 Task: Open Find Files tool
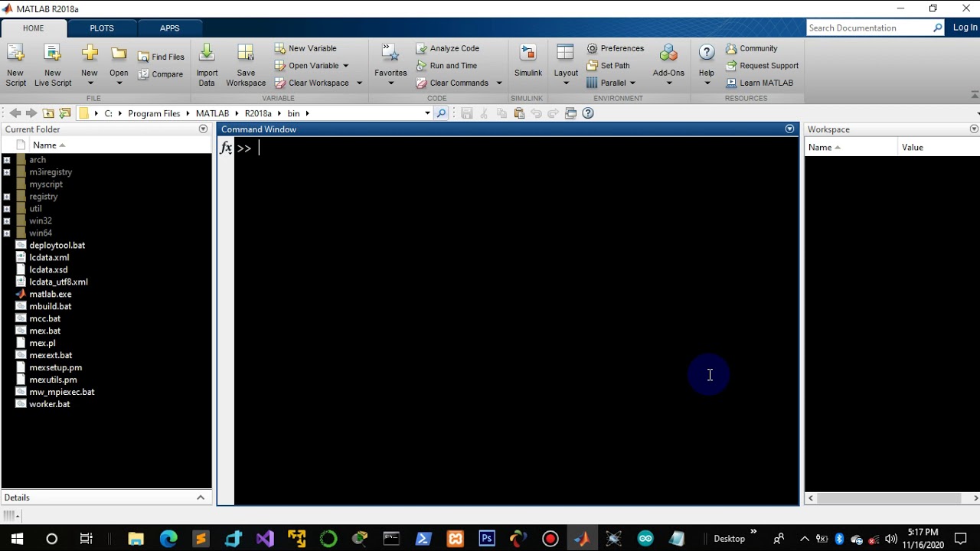(161, 57)
